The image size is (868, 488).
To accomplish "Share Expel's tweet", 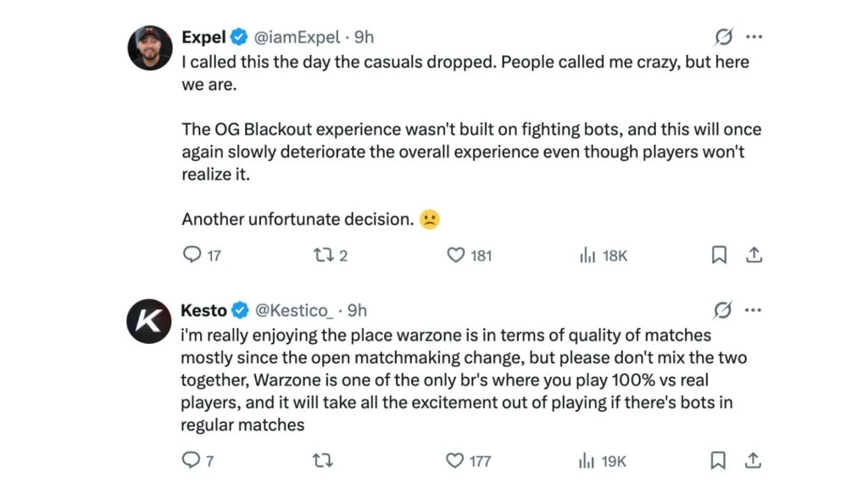I will (x=754, y=254).
